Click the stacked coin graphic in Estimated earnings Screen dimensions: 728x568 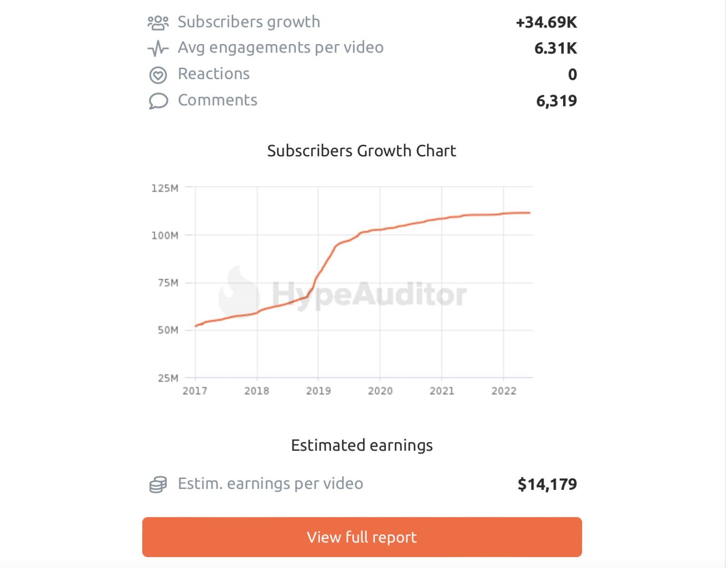pos(158,484)
